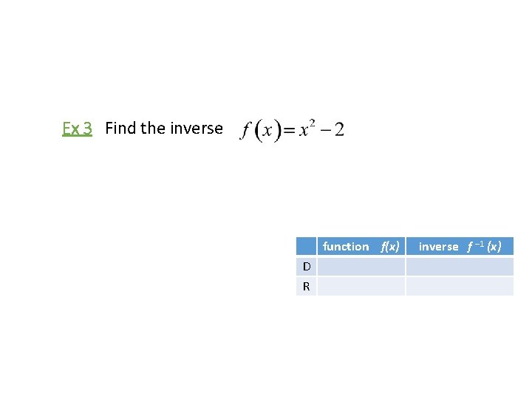Click the f(x) notation in table header
The image size is (532, 399).
[x=390, y=246]
